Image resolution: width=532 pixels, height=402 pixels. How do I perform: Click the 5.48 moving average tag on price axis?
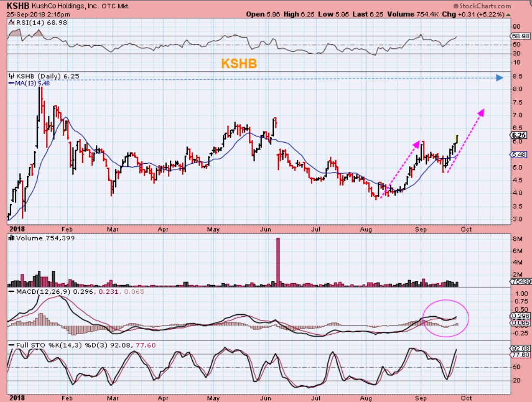[x=519, y=155]
